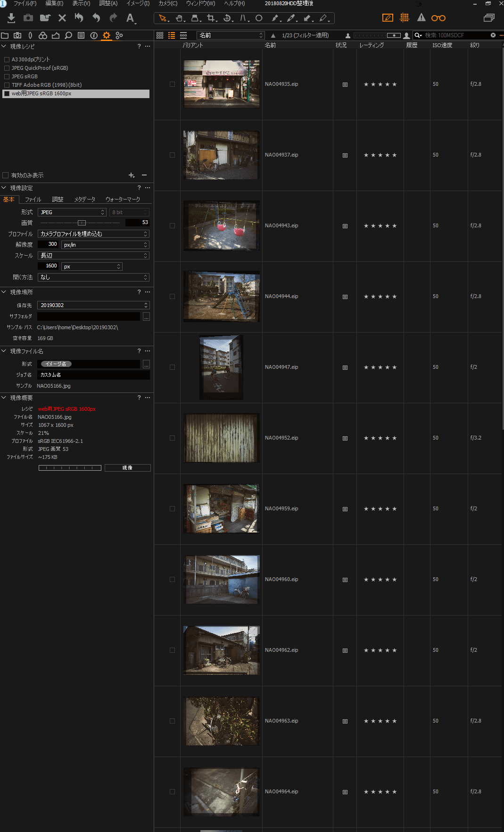
Task: Click the 現像 process button
Action: pyautogui.click(x=127, y=468)
